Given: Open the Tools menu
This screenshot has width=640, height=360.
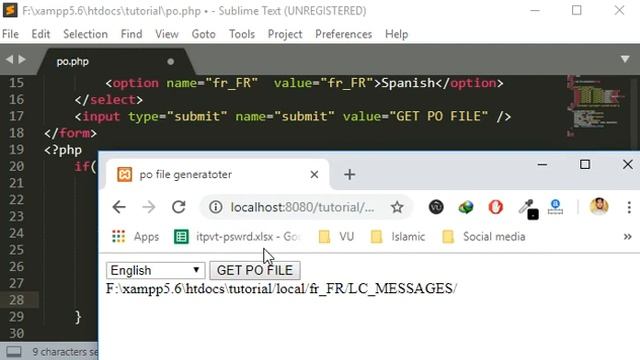Looking at the screenshot, I should click(x=242, y=34).
